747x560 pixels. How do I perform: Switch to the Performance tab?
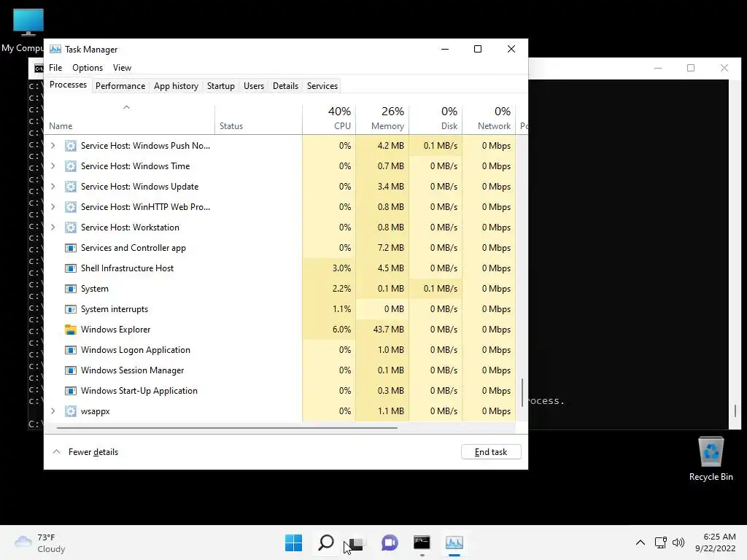pyautogui.click(x=120, y=86)
